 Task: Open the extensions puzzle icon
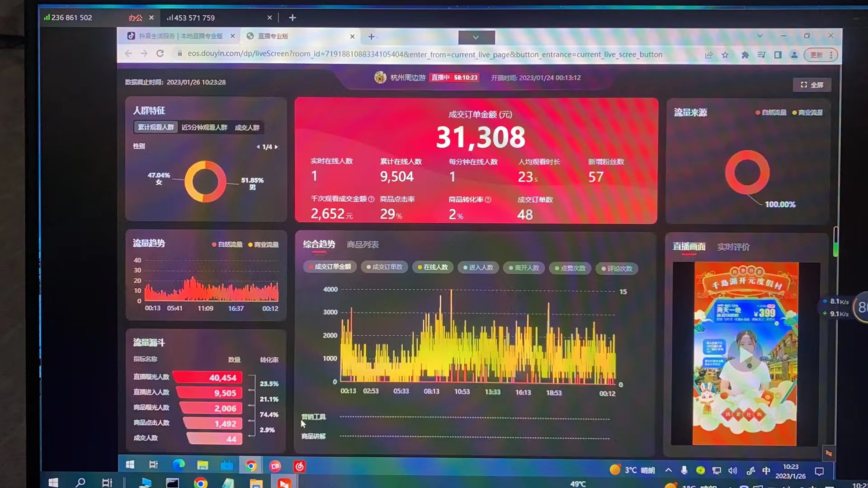click(x=745, y=55)
